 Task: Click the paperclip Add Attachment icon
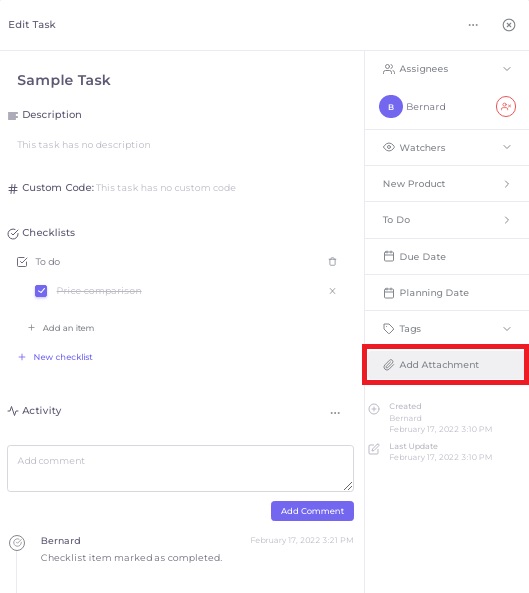point(389,365)
